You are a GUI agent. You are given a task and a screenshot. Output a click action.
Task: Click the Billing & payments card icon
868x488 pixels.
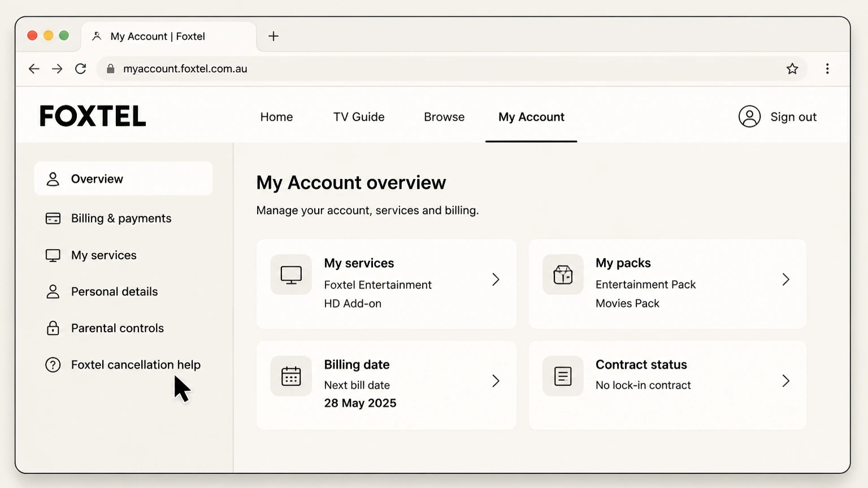[x=53, y=219]
